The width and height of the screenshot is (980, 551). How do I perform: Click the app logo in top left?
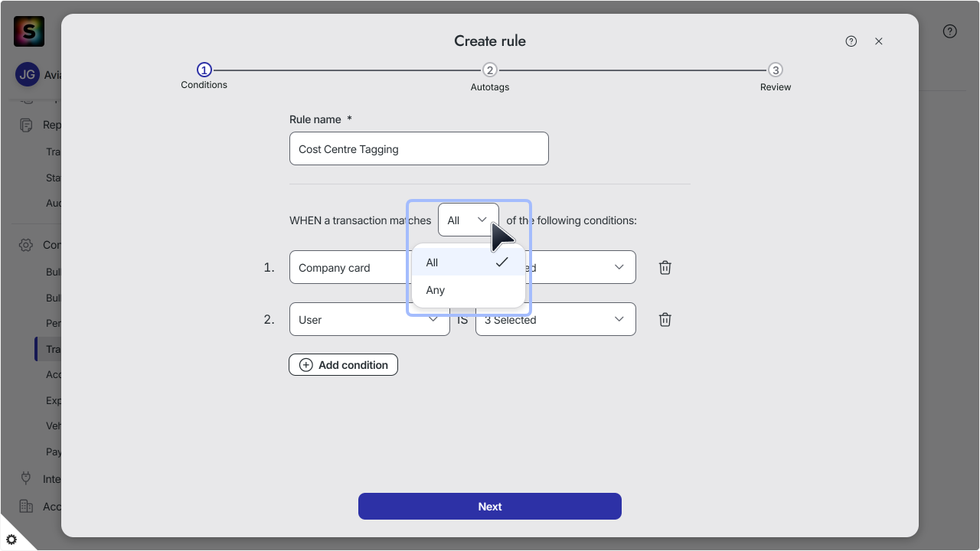[29, 31]
